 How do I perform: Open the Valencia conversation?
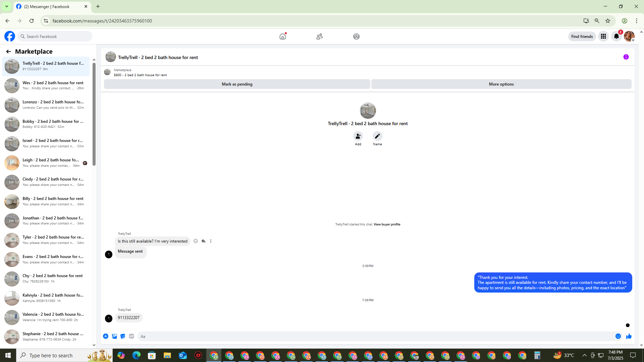(x=46, y=317)
